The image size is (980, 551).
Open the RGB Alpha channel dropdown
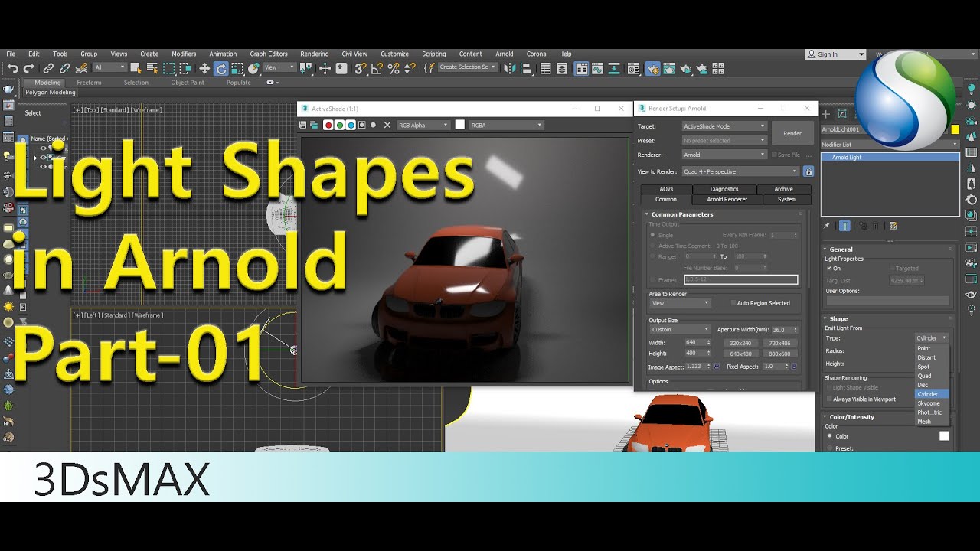click(423, 125)
